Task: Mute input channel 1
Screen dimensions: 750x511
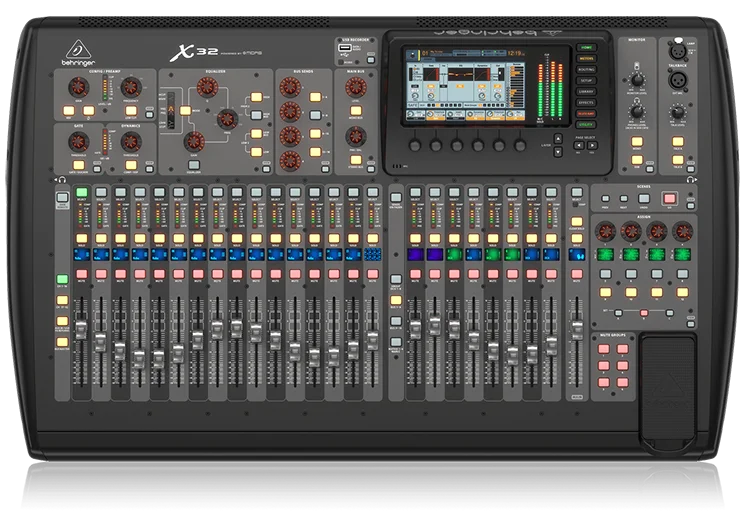Action: 82,274
